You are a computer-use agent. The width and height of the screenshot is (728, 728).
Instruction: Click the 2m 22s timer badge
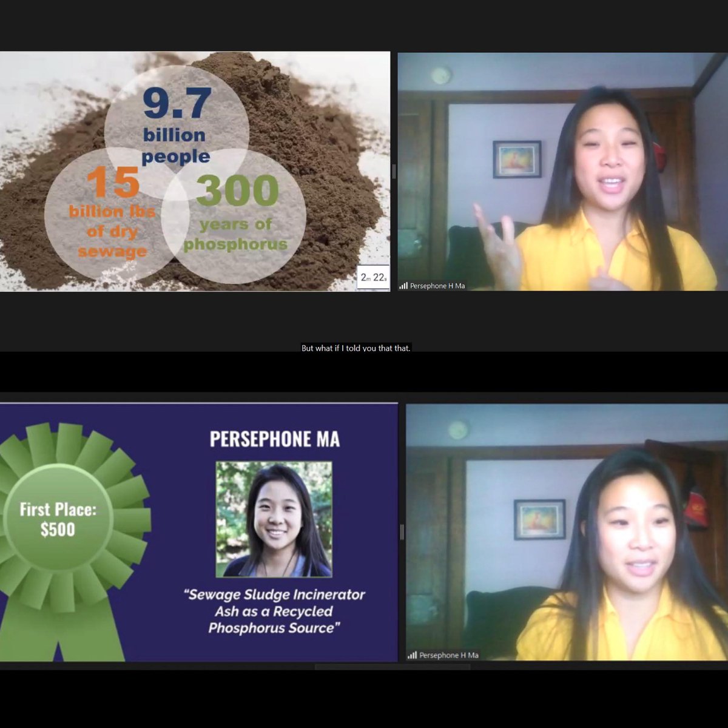[x=373, y=277]
